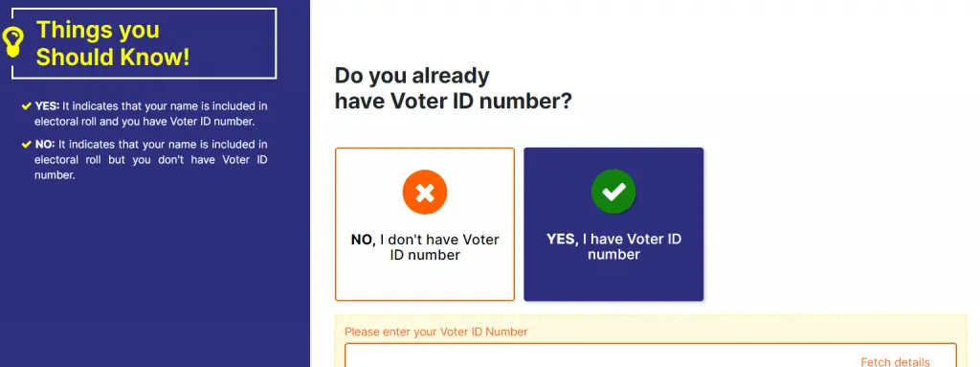The height and width of the screenshot is (367, 980).
Task: Focus the Voter ID Number input field
Action: (x=651, y=356)
